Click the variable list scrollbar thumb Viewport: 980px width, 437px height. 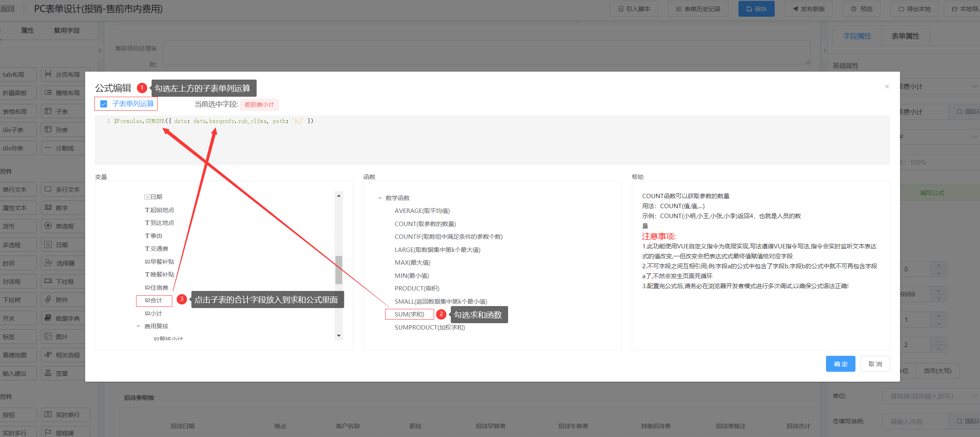tap(339, 269)
